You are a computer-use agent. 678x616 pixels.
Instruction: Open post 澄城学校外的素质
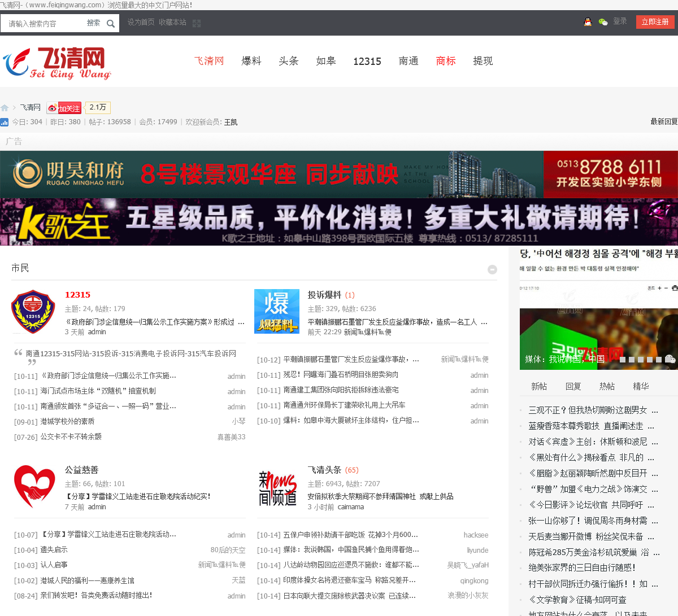point(67,421)
